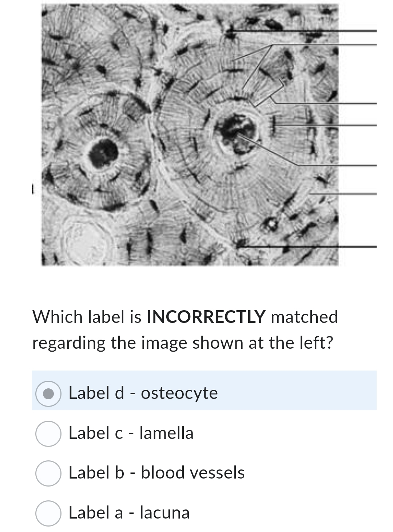Click the answer text Label b - blood vessels
This screenshot has height=532, width=393.
(156, 473)
